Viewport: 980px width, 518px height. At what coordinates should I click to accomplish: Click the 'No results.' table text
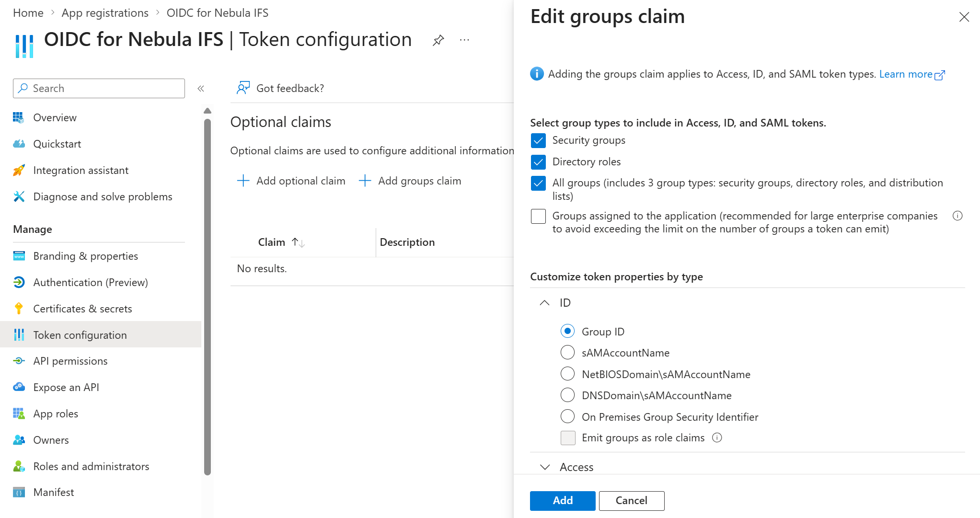262,269
